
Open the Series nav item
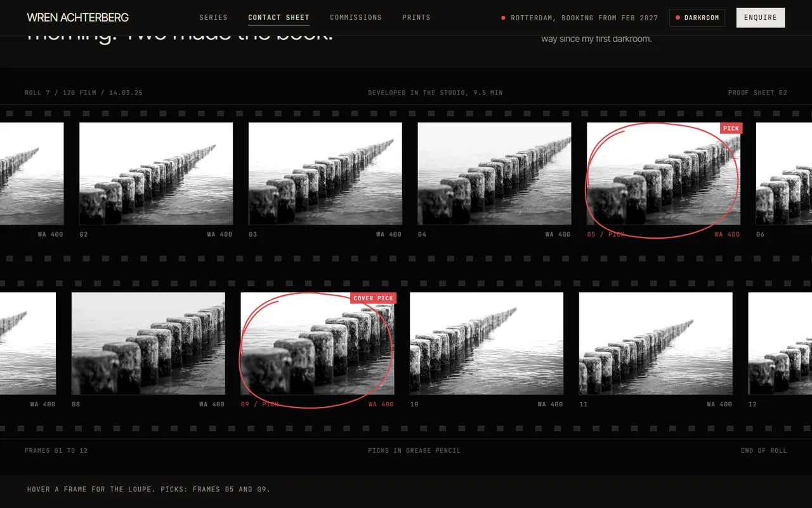click(x=213, y=17)
